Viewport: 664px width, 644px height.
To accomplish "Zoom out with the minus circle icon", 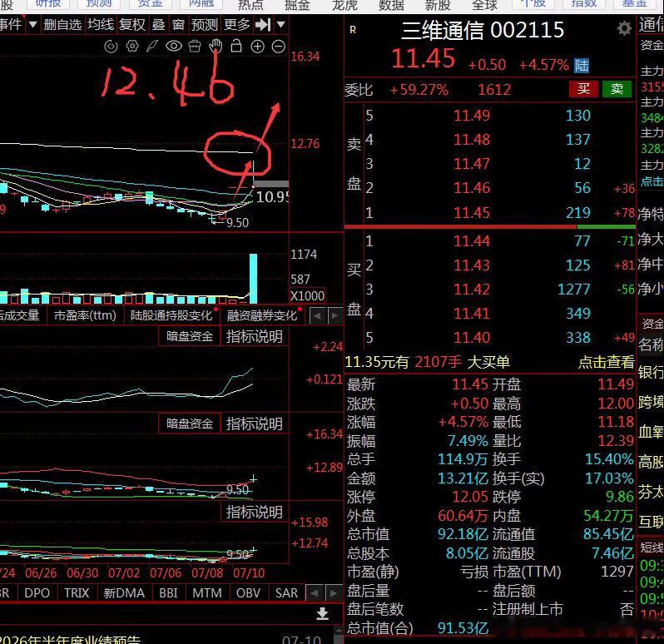I will click(278, 47).
